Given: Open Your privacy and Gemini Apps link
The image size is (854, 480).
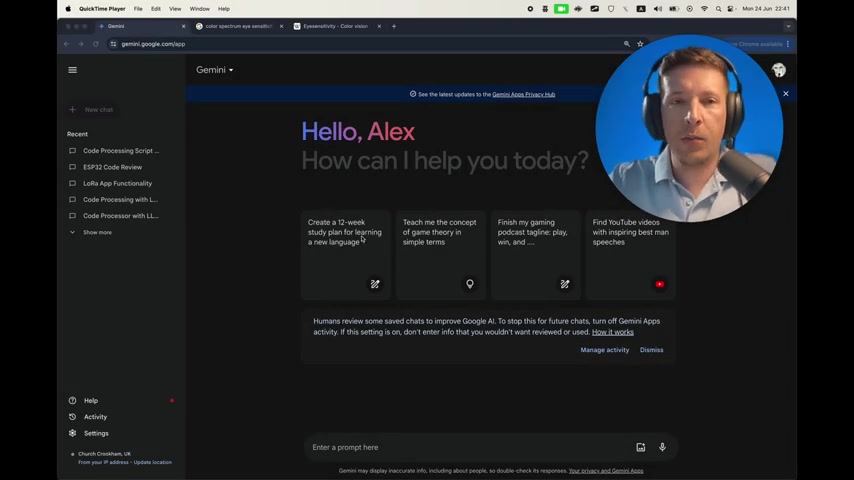Looking at the screenshot, I should click(x=606, y=471).
